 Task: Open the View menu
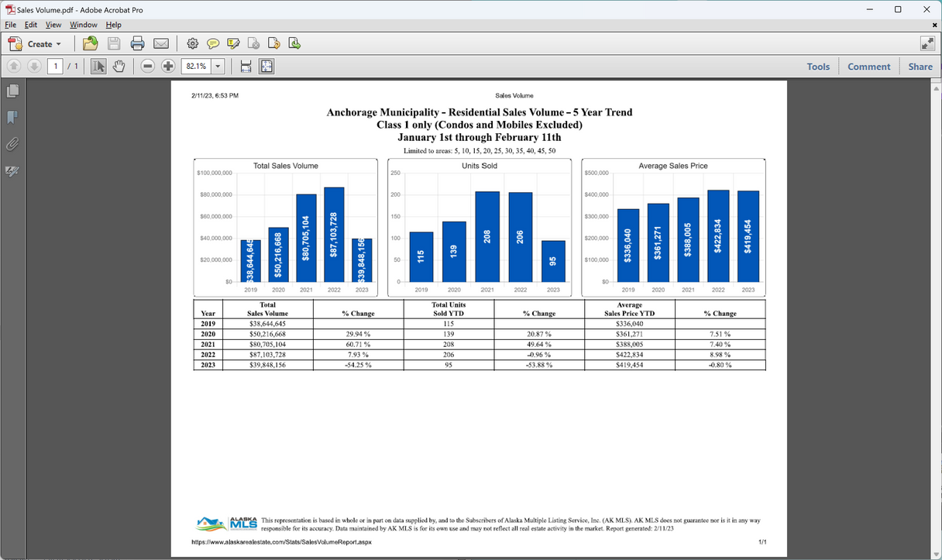click(x=53, y=25)
